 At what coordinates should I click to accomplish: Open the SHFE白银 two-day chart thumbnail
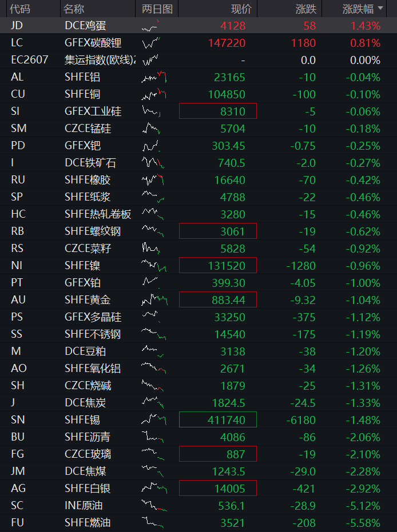tap(154, 488)
